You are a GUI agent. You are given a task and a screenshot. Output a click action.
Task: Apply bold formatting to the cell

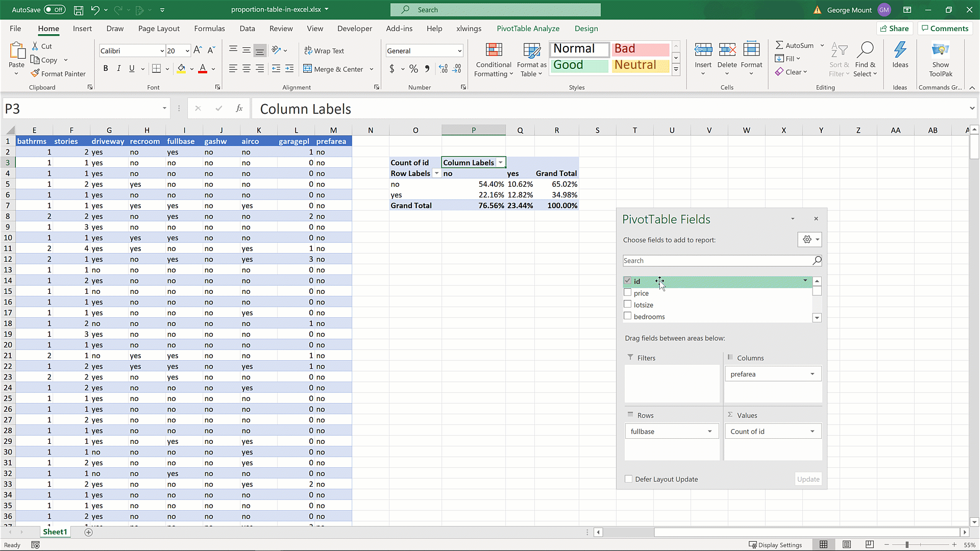[x=106, y=68]
